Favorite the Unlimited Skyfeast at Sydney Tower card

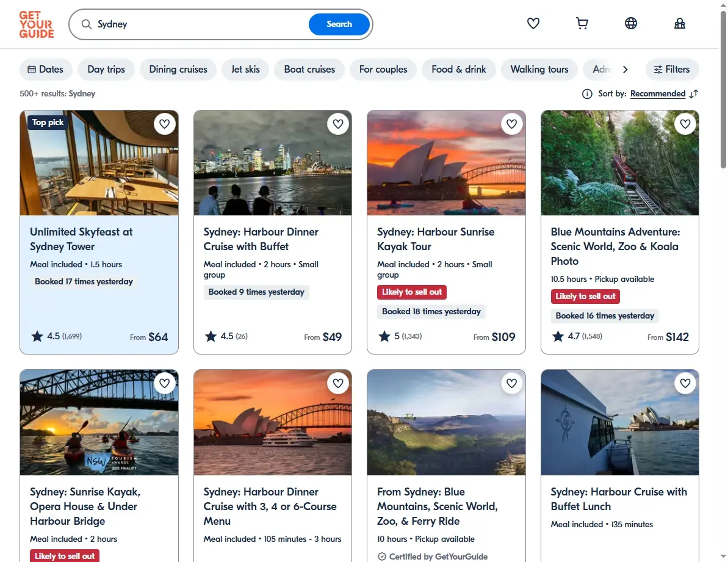click(x=164, y=124)
